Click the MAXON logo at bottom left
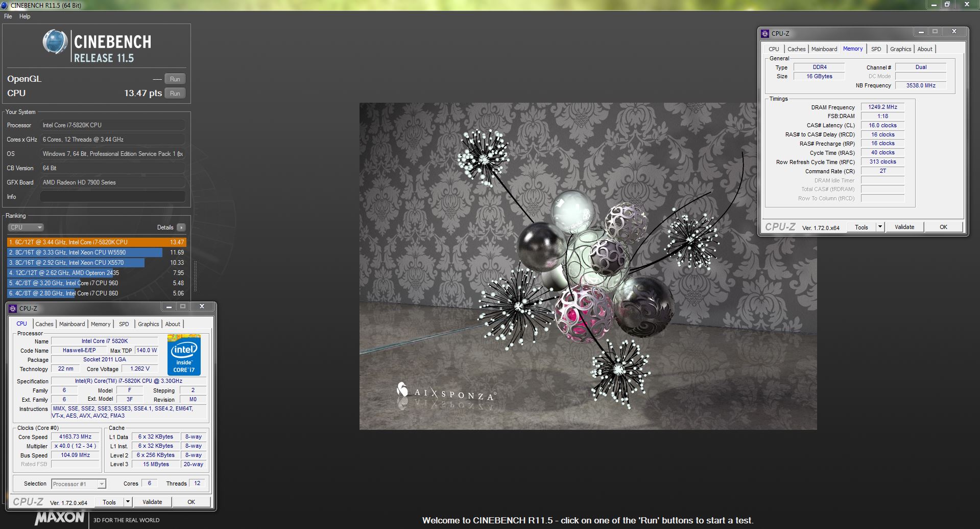The height and width of the screenshot is (529, 980). tap(59, 518)
